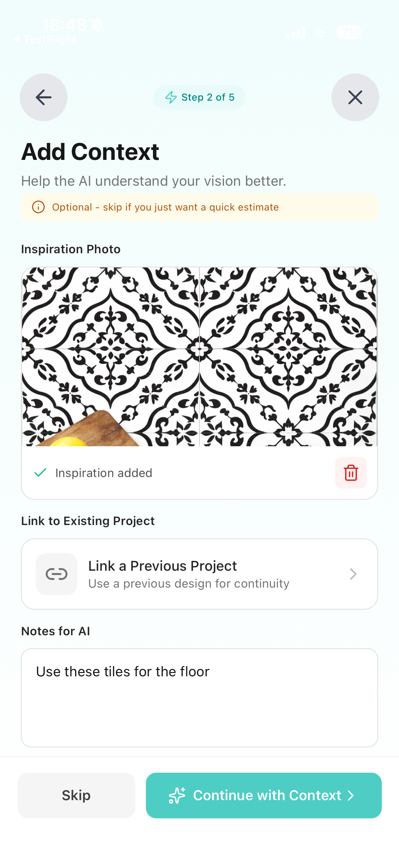The image size is (399, 868).
Task: Close the Add Context wizard
Action: pos(355,97)
